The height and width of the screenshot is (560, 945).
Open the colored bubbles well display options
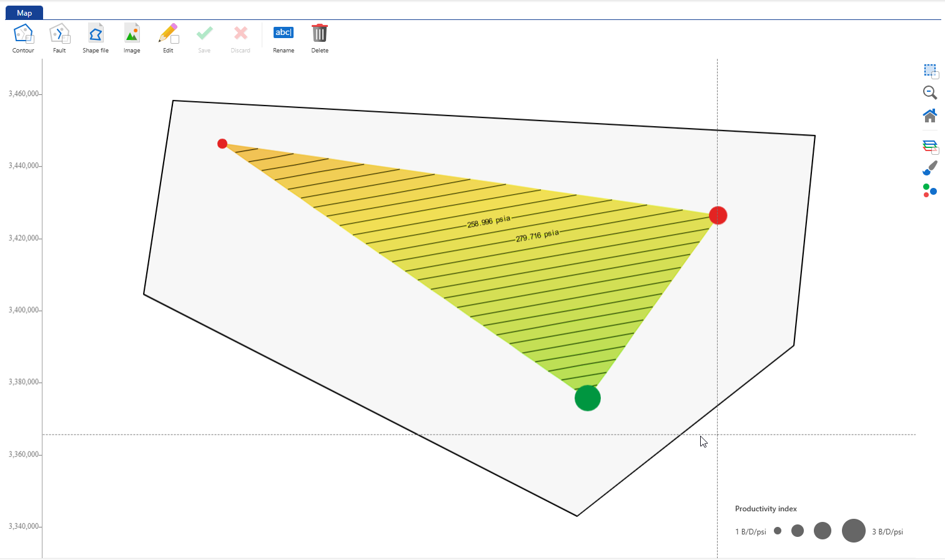coord(930,190)
